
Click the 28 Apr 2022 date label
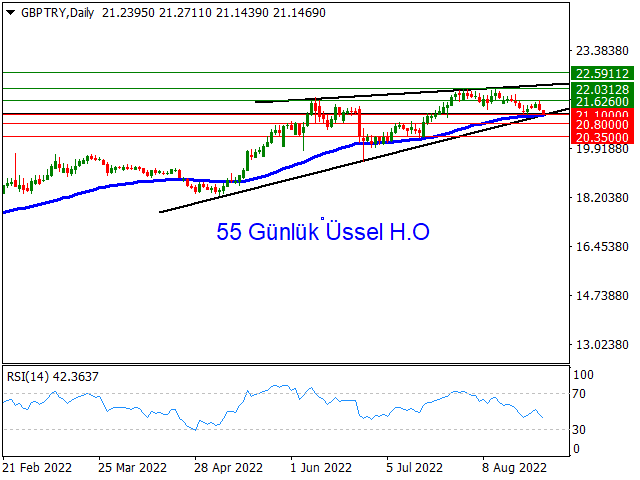(x=229, y=467)
